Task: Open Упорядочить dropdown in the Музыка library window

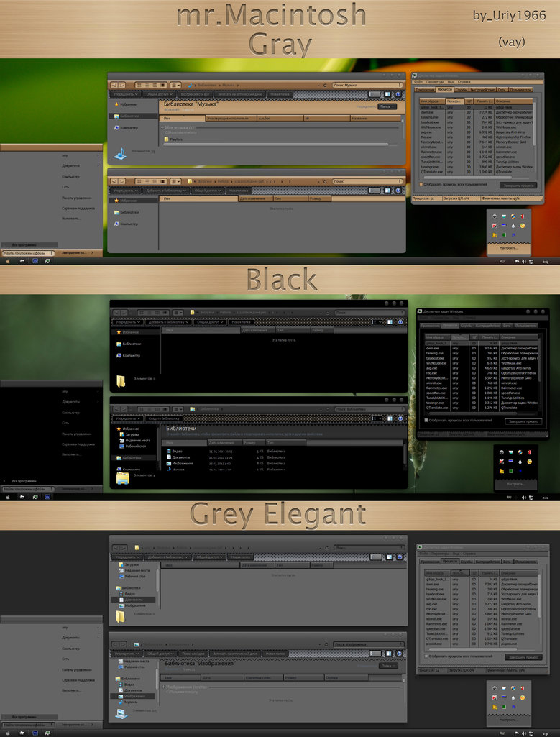Action: (x=126, y=94)
